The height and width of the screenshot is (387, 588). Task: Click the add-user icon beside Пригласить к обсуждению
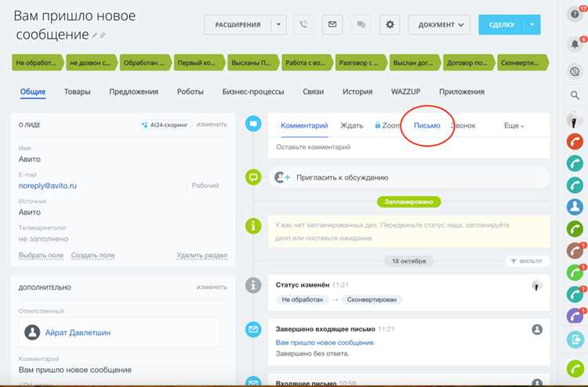[x=281, y=177]
